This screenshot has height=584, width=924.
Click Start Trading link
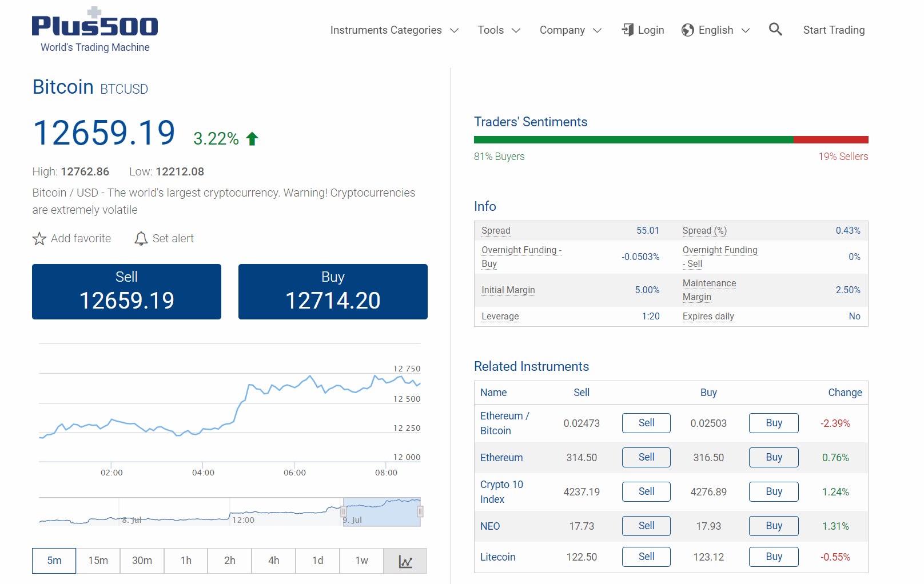coord(834,30)
